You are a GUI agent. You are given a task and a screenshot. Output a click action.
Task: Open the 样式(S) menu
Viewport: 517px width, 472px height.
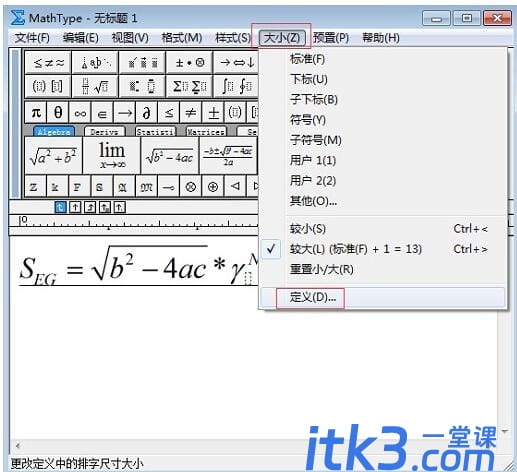tap(233, 38)
